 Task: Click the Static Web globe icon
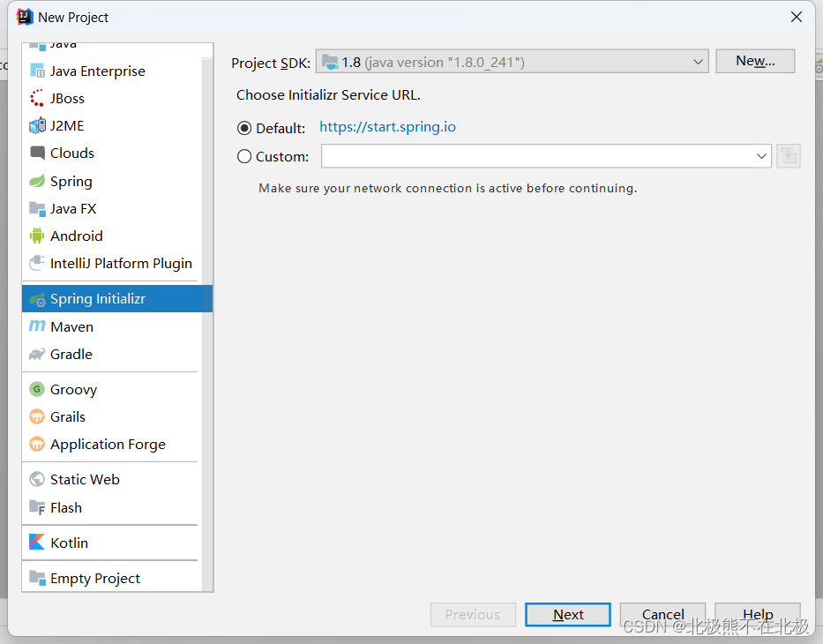[37, 479]
